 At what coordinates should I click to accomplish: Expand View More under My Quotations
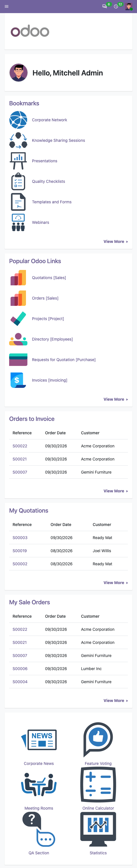click(x=116, y=583)
